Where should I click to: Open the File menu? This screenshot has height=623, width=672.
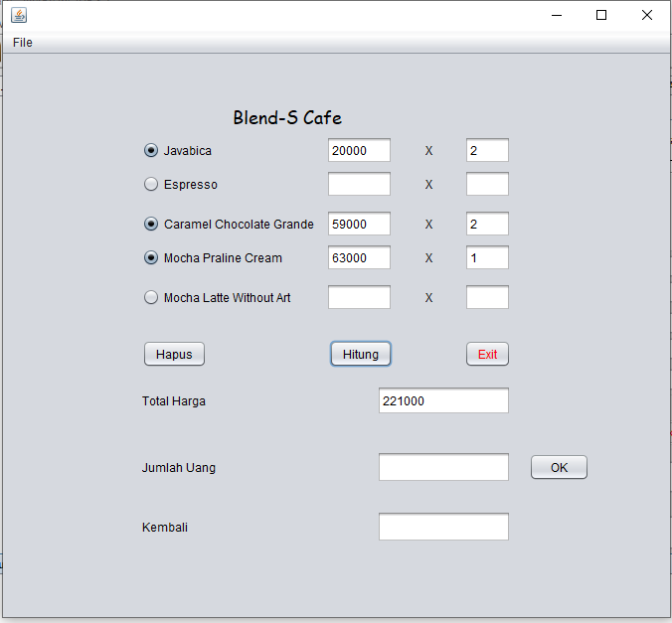[x=22, y=43]
